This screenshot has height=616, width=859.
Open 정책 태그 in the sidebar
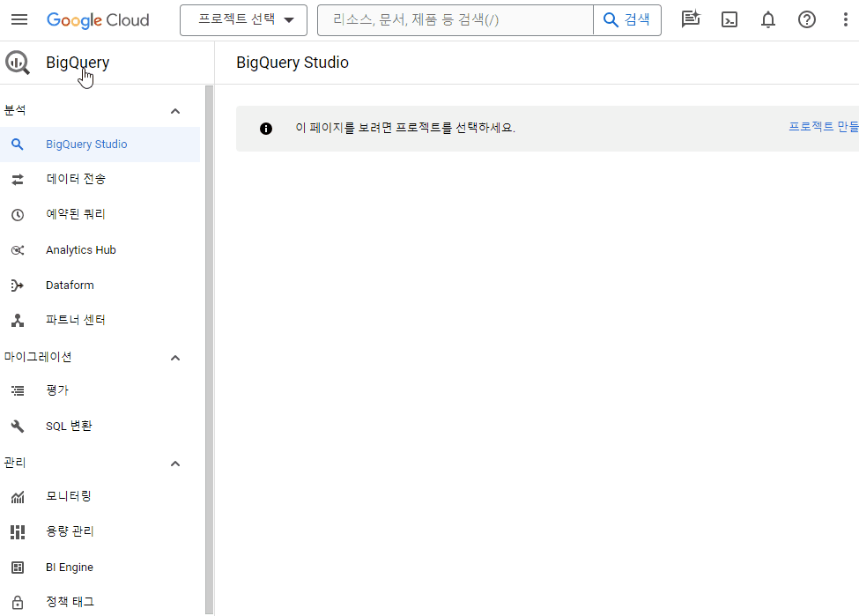click(x=100, y=602)
